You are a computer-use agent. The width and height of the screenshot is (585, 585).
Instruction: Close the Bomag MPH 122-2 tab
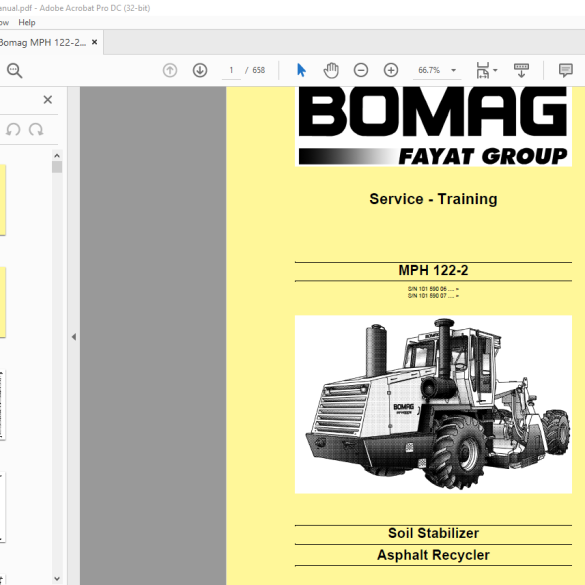coord(95,42)
